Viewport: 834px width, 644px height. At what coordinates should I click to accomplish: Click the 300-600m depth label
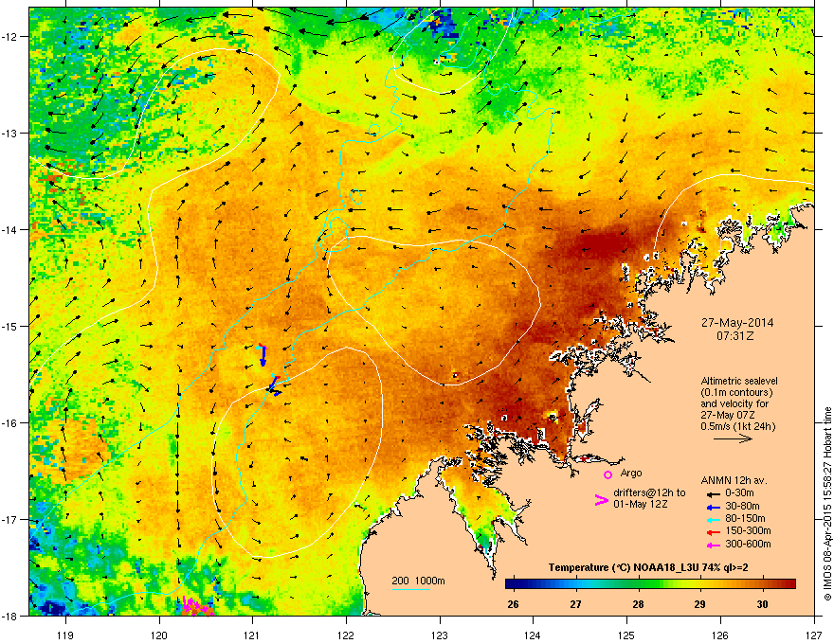click(748, 545)
